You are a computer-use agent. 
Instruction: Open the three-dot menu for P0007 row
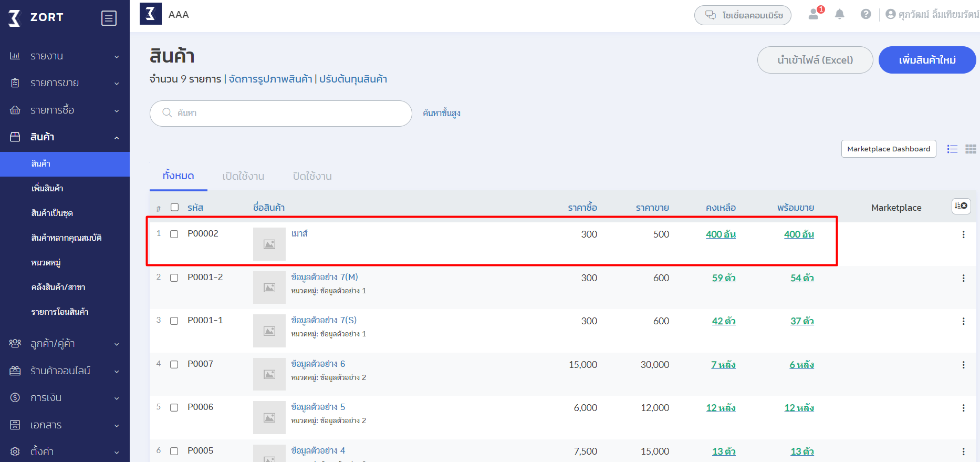coord(963,365)
